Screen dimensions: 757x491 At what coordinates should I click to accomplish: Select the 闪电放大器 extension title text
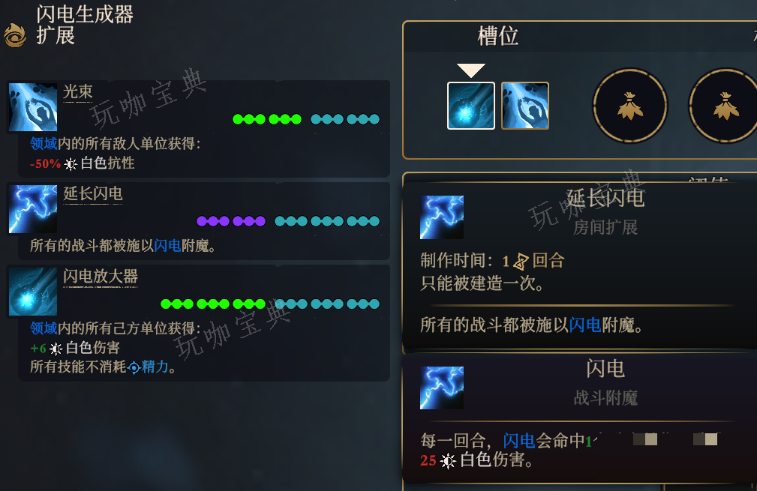pos(100,276)
